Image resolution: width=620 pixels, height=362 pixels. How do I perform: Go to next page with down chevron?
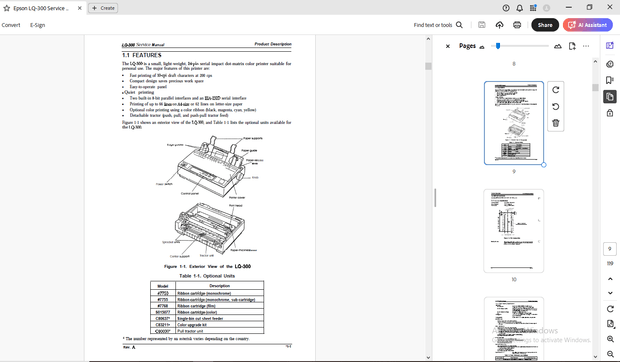point(610,293)
